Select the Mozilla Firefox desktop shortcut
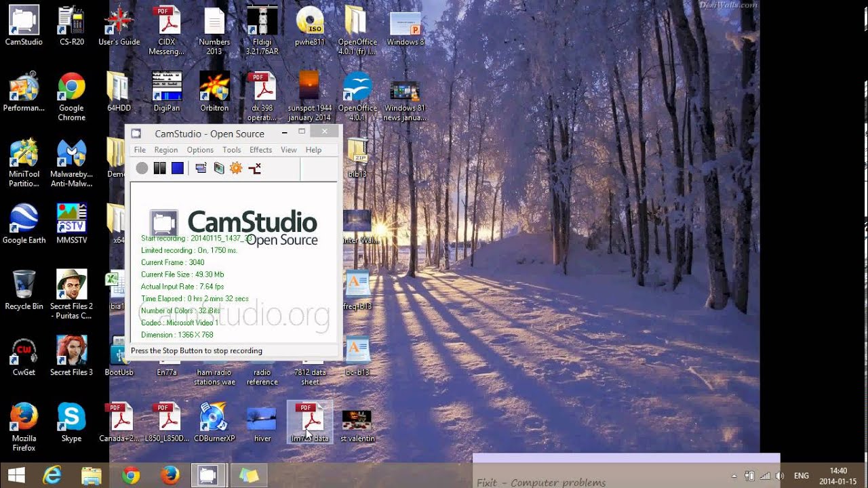868x488 pixels. coord(24,427)
